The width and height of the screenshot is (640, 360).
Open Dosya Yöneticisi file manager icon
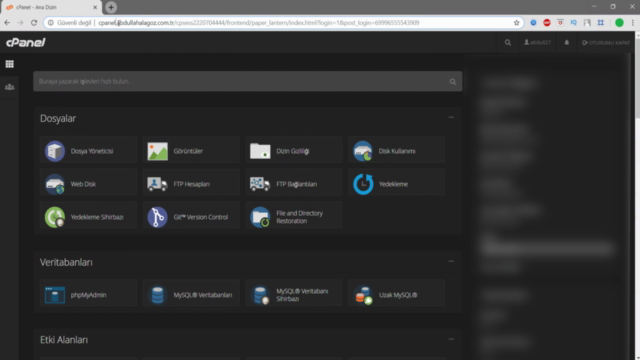[55, 151]
